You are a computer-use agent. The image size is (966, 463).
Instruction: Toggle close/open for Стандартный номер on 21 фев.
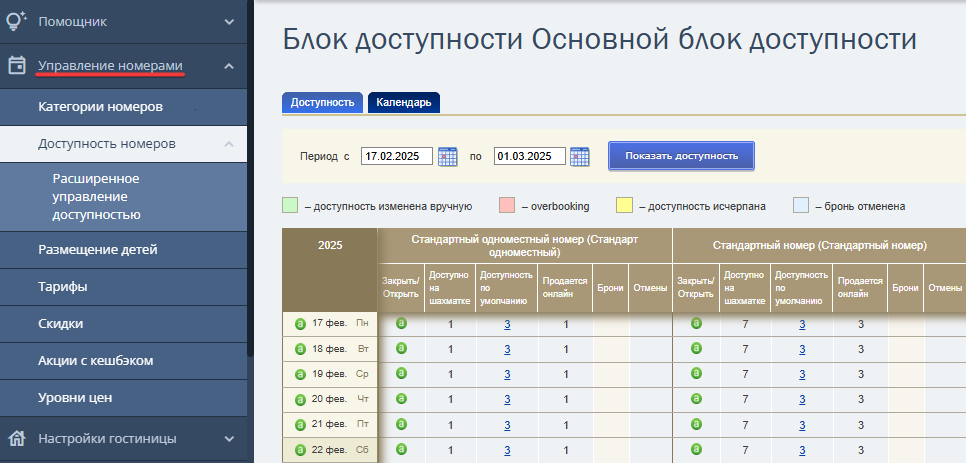696,424
